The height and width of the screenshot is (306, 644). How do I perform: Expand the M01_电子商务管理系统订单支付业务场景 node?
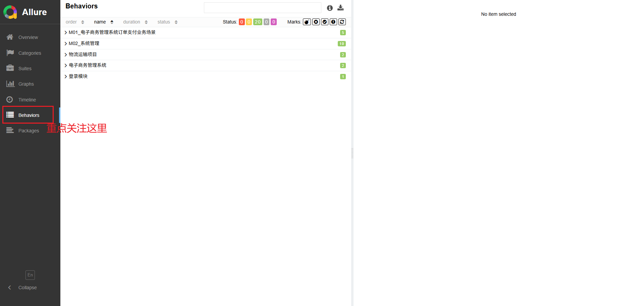66,33
